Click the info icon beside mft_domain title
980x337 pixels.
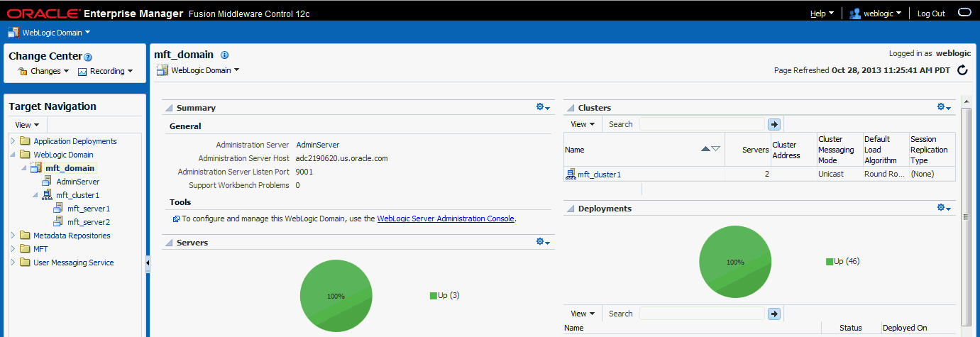pyautogui.click(x=224, y=55)
